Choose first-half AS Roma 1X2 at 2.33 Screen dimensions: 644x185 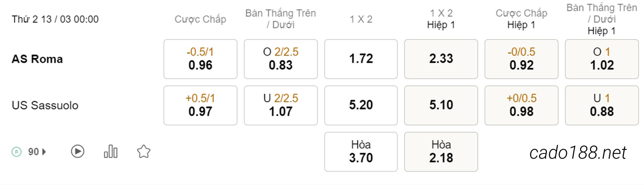441,59
